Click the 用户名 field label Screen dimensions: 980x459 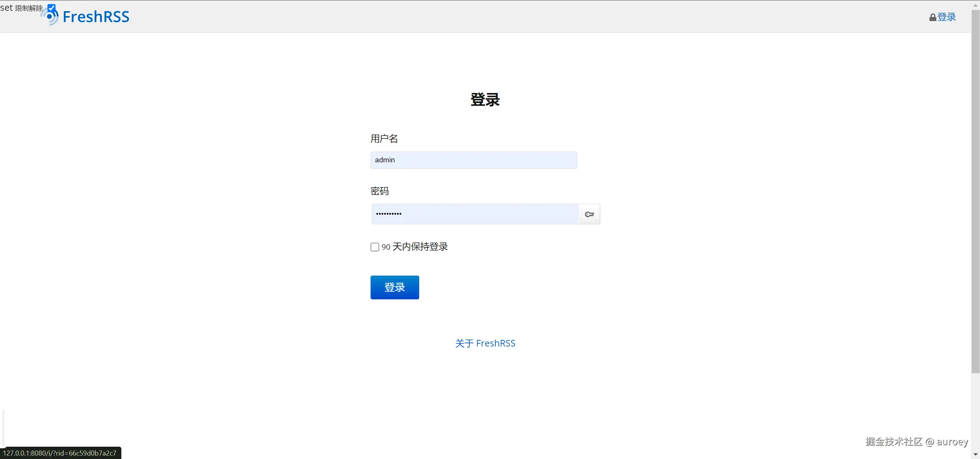click(384, 139)
